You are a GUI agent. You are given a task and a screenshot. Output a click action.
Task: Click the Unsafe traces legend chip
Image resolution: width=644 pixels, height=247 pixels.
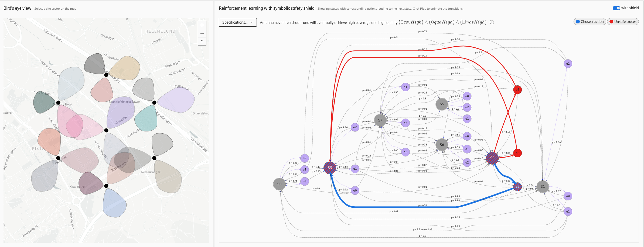point(623,22)
